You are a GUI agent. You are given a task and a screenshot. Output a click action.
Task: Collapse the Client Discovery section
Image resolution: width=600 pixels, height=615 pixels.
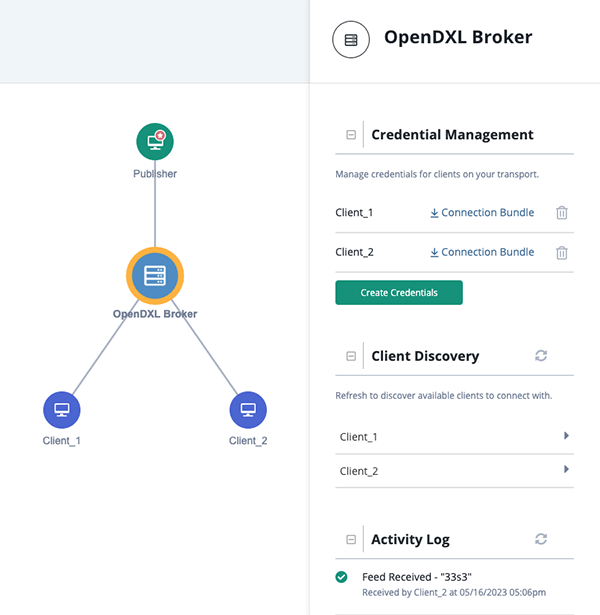pos(351,356)
